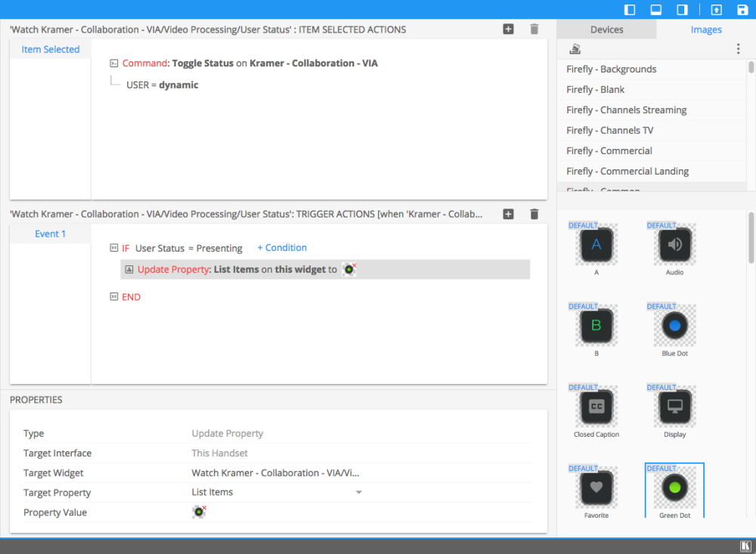Click the icon beside the IF statement
The width and height of the screenshot is (756, 554).
point(114,248)
